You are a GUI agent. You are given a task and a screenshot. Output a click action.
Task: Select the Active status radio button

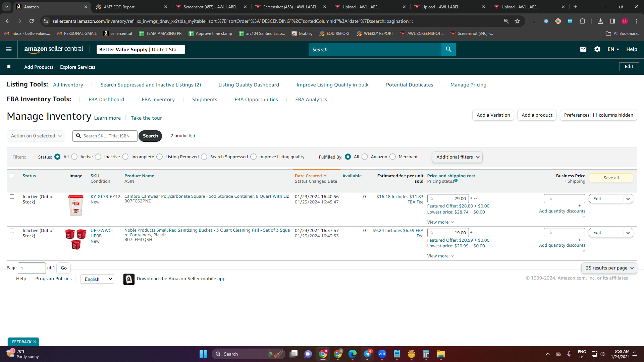74,157
